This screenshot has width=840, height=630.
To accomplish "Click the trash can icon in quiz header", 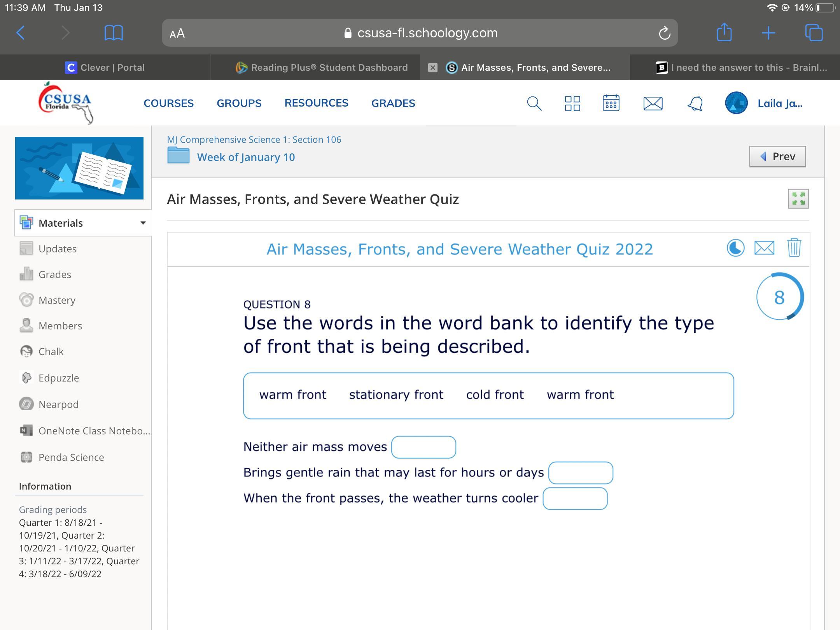I will coord(794,248).
